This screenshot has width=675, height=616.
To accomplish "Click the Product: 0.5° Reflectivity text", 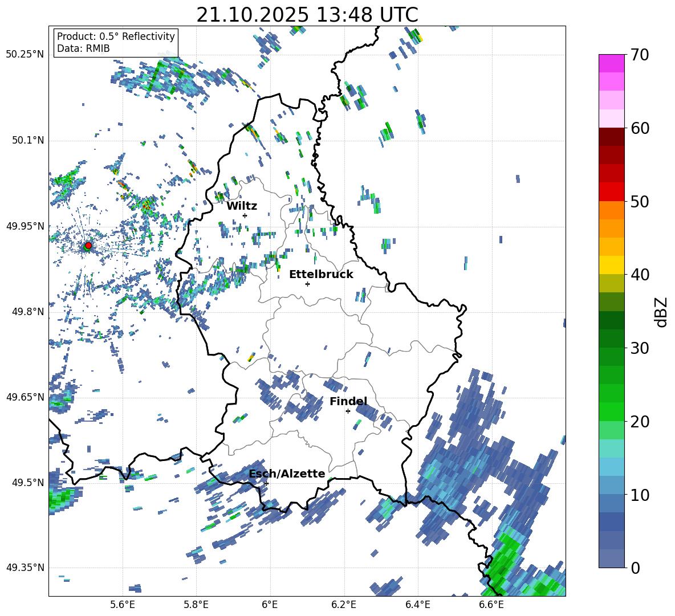I will click(x=116, y=36).
